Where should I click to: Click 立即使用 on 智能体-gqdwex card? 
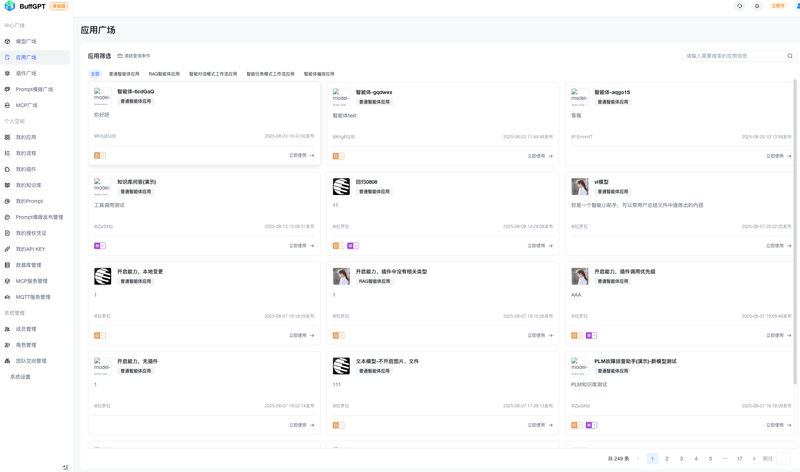540,156
